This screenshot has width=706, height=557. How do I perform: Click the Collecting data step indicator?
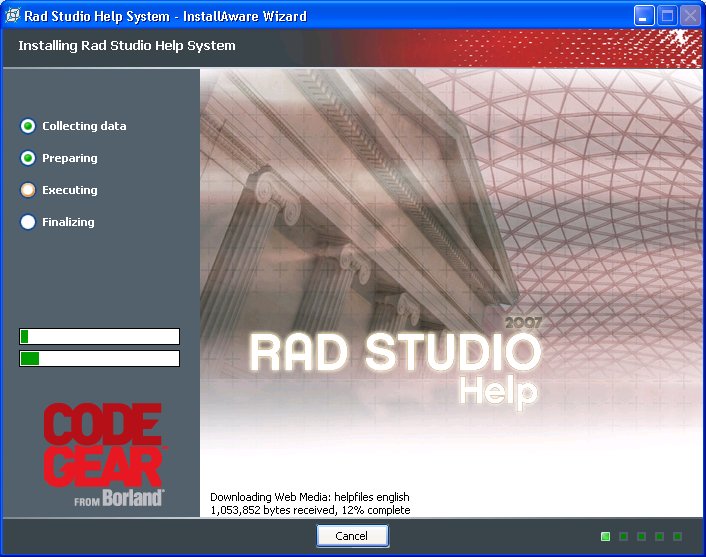(28, 126)
